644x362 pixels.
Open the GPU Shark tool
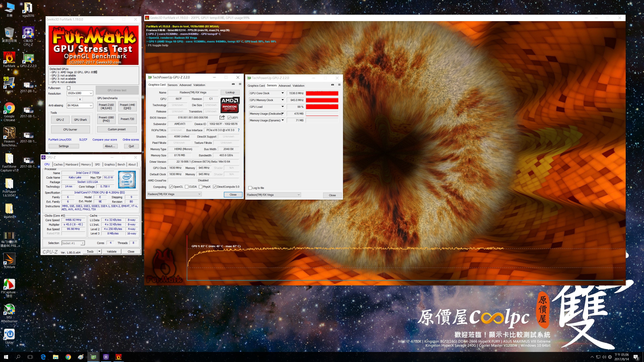coord(80,120)
